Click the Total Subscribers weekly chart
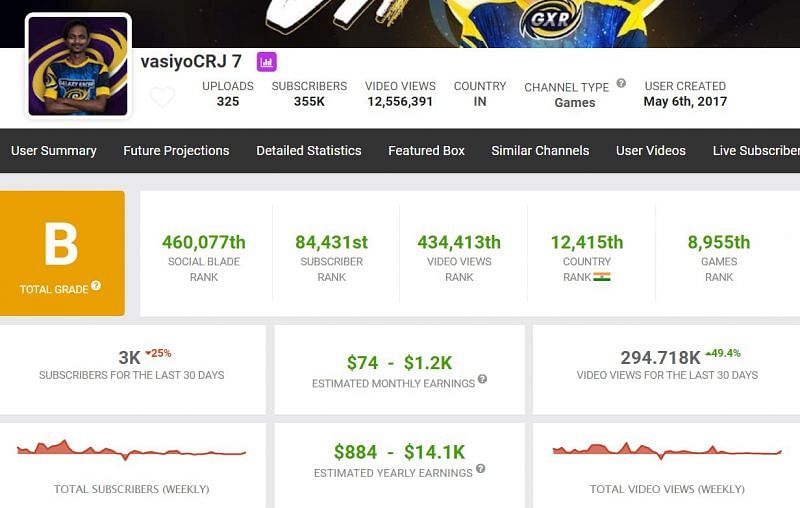Image resolution: width=800 pixels, height=508 pixels. point(131,450)
